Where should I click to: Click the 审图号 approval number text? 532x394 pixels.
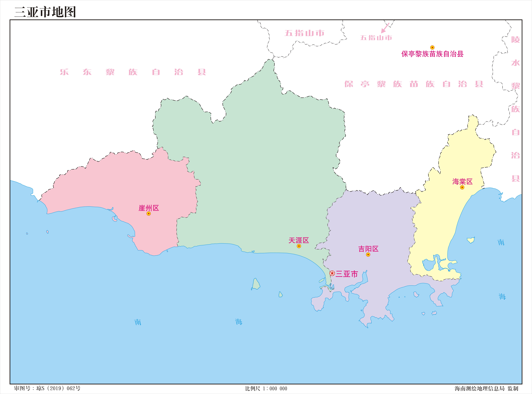tap(47, 388)
